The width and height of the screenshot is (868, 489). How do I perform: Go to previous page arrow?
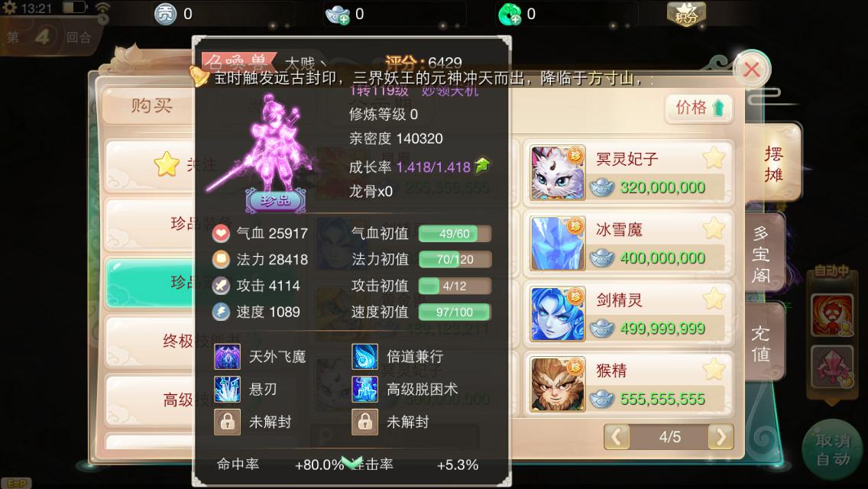(x=617, y=437)
